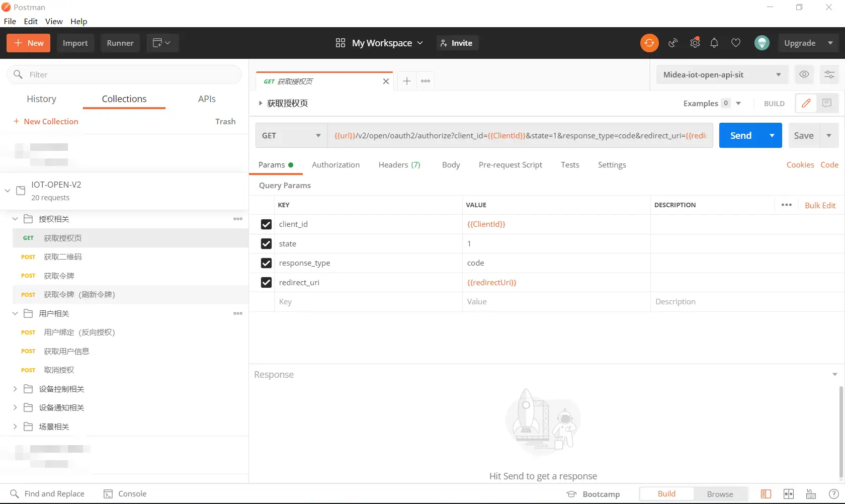Image resolution: width=845 pixels, height=504 pixels.
Task: Uncheck the state parameter checkbox
Action: (x=266, y=244)
